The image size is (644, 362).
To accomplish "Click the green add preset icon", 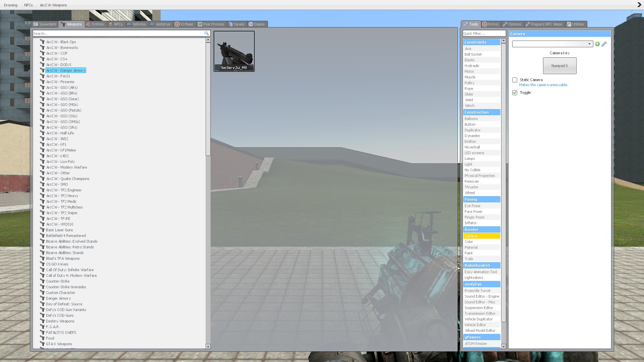I will [x=597, y=44].
